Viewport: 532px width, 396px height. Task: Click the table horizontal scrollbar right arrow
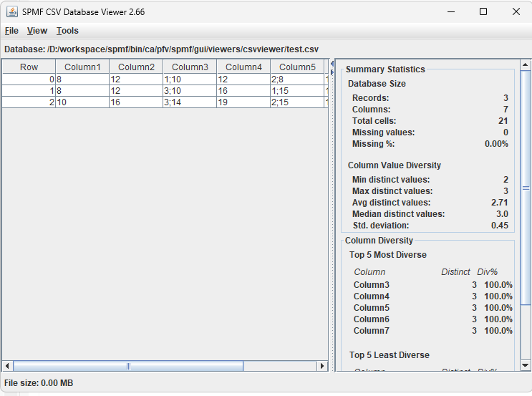[322, 366]
